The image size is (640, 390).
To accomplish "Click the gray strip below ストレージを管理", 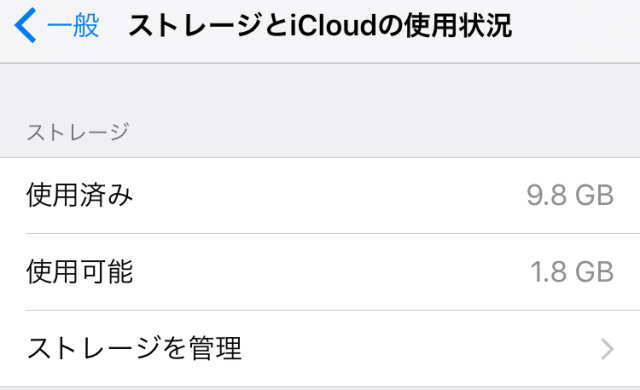I will [x=320, y=388].
